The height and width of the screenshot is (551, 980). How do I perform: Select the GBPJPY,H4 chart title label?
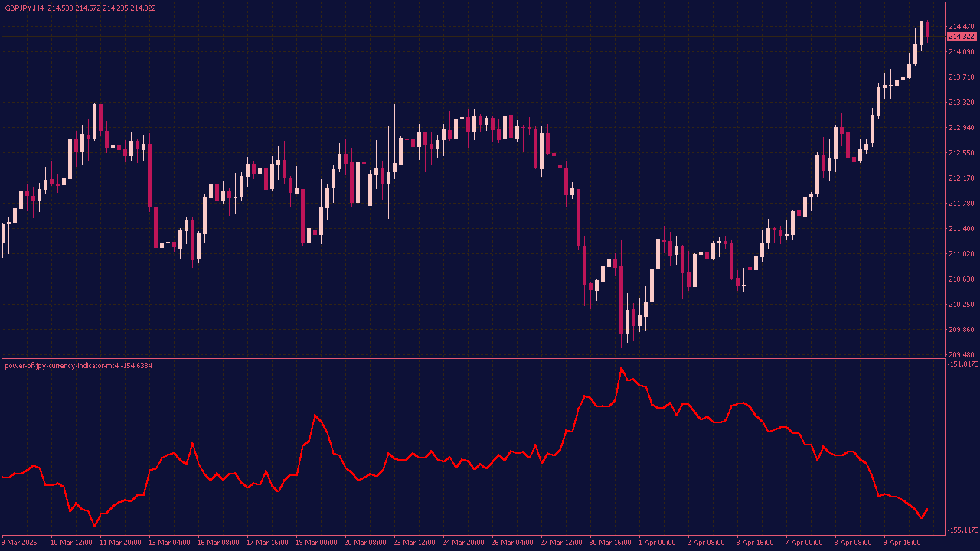tap(23, 7)
